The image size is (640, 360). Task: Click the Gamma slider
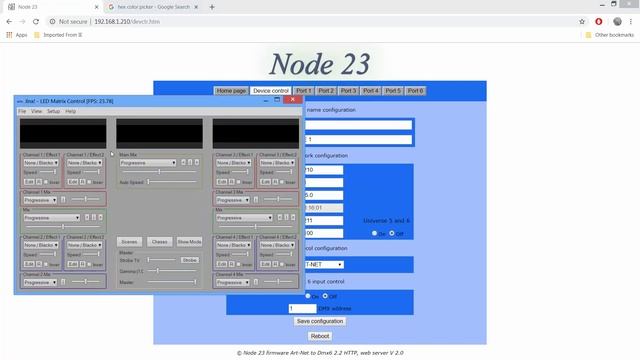pos(171,271)
